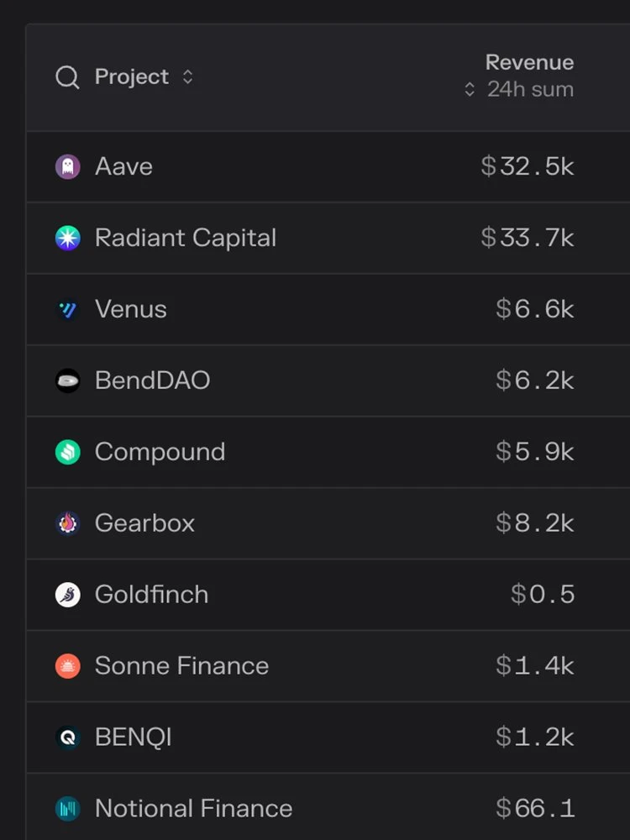This screenshot has height=840, width=630.
Task: Click the Revenue column header
Action: coord(529,63)
